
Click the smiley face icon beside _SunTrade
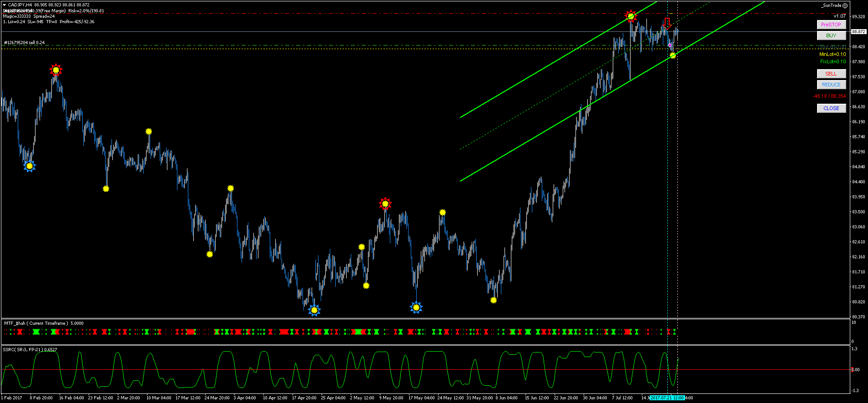coord(845,5)
